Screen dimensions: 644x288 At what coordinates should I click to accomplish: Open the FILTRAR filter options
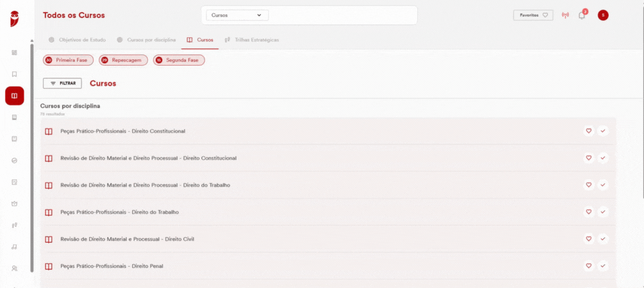point(62,83)
